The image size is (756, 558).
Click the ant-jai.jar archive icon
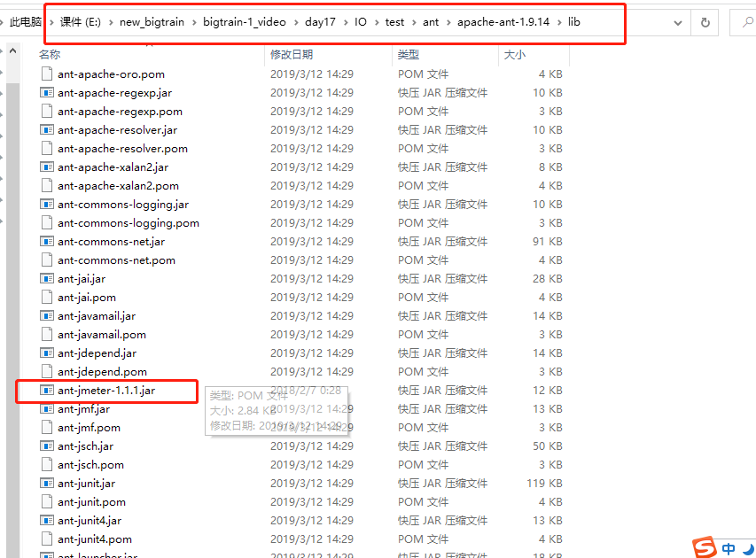pos(47,278)
